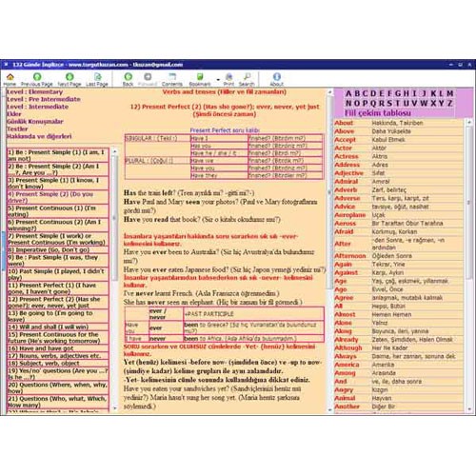Click the content pane scrollbar down arrow

329,409
